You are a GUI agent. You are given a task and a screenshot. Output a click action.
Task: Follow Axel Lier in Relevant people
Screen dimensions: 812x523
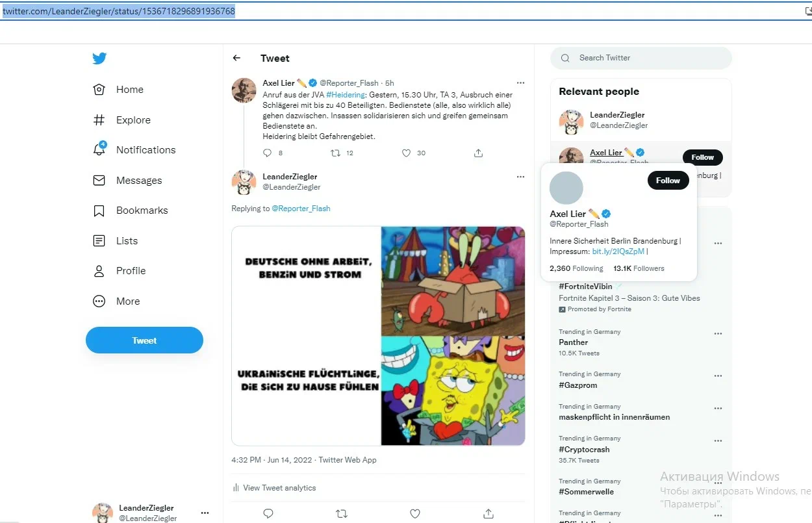pos(702,157)
